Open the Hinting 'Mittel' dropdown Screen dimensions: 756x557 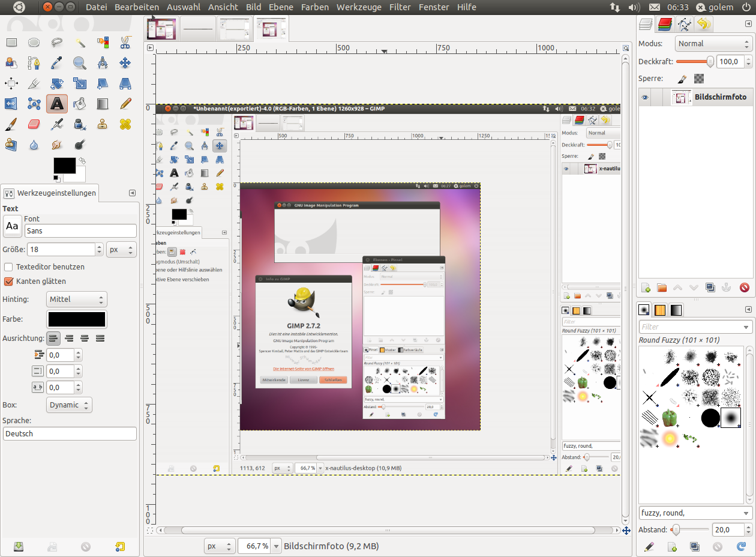77,300
